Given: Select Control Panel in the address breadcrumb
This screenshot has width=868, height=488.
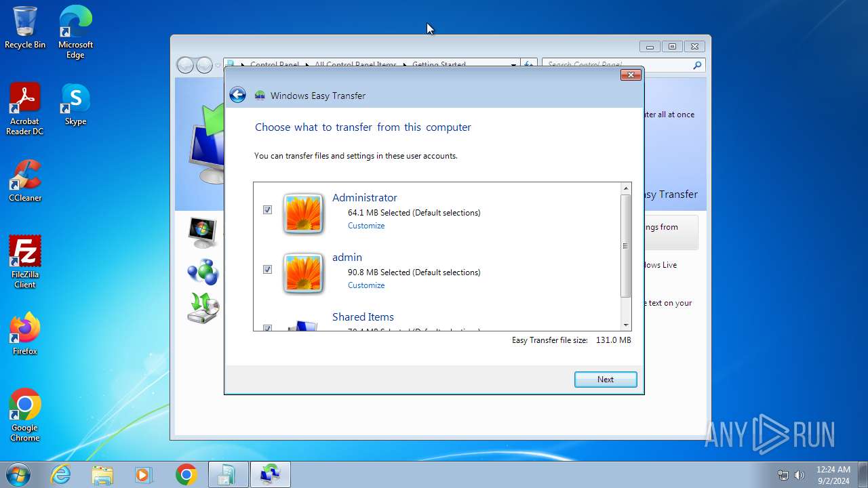Looking at the screenshot, I should pyautogui.click(x=275, y=65).
